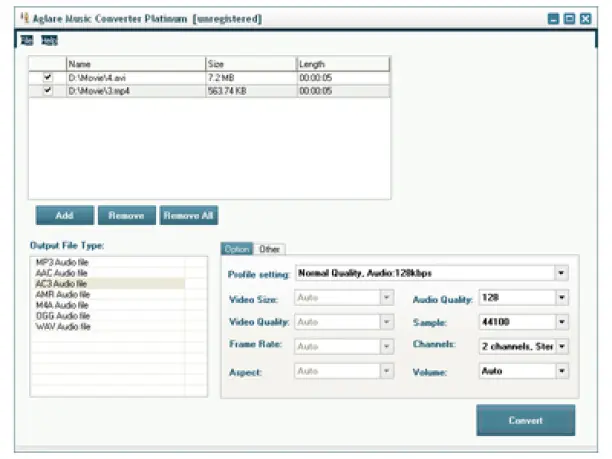Screen dimensions: 612x459
Task: Expand the Audio Quality dropdown
Action: pos(562,297)
